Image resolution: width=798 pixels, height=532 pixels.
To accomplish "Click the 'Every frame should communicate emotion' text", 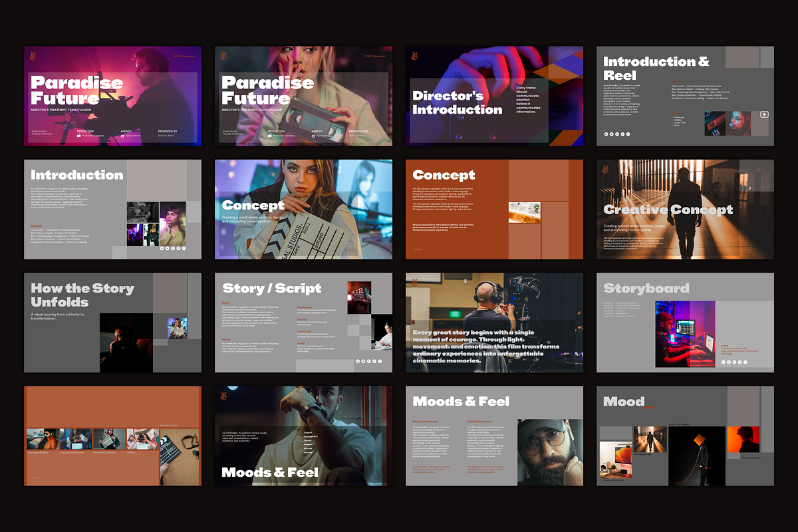I will pyautogui.click(x=528, y=99).
